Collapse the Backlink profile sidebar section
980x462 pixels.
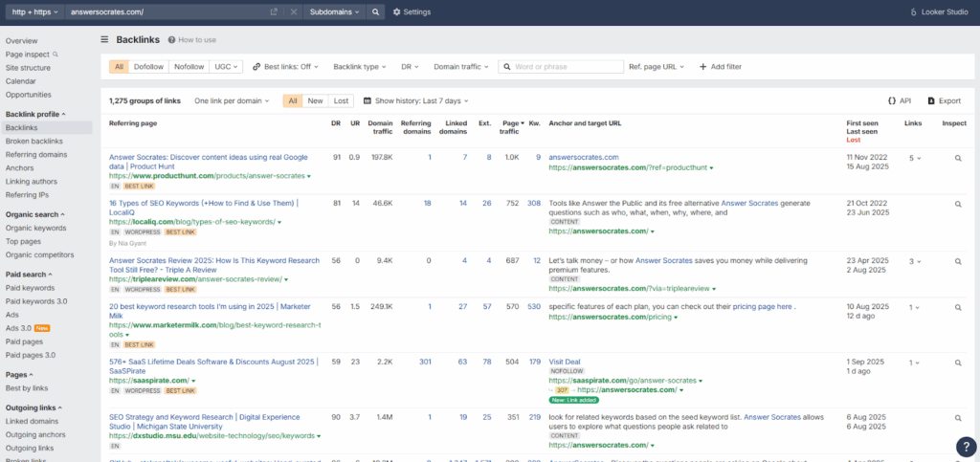tap(36, 114)
